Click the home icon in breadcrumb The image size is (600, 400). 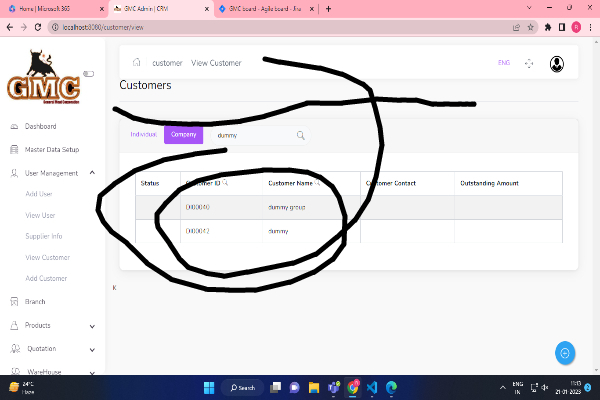pos(136,63)
